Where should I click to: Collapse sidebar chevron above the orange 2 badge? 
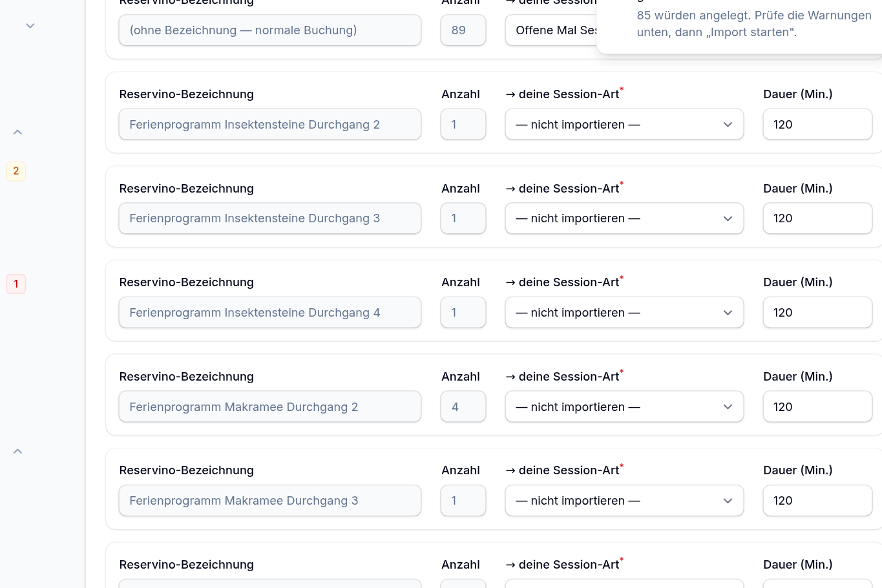[x=17, y=132]
